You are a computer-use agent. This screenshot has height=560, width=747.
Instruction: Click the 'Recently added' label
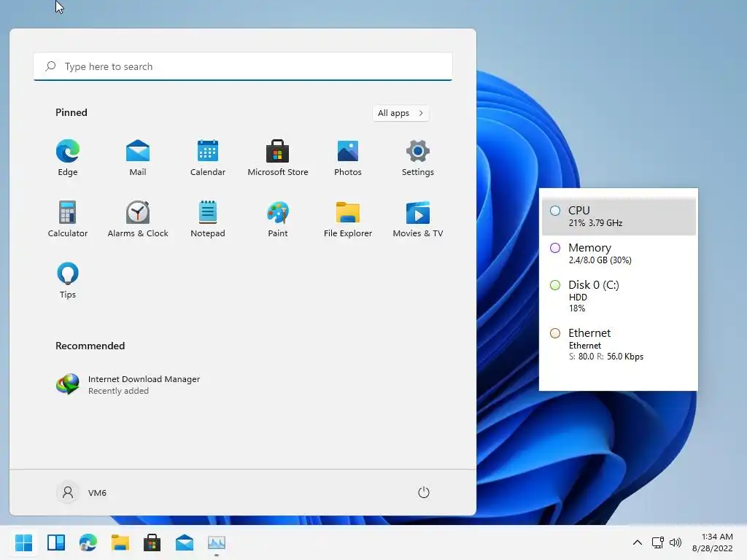(118, 391)
